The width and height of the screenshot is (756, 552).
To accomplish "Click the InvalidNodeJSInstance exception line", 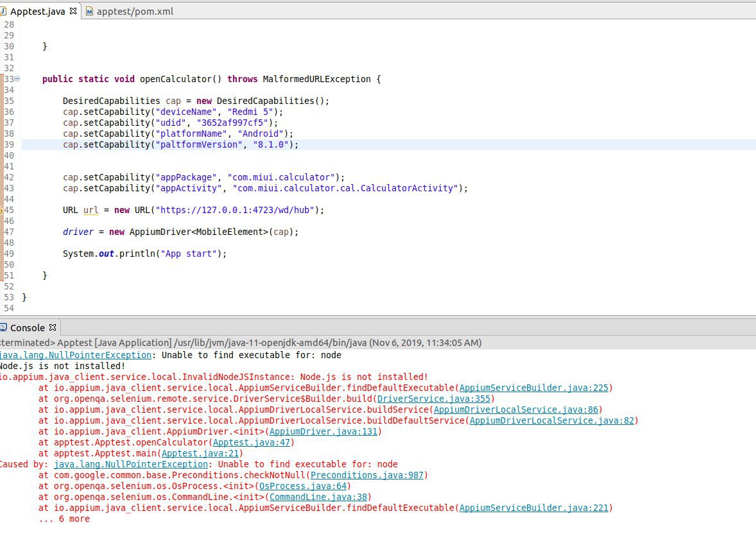I will (214, 377).
